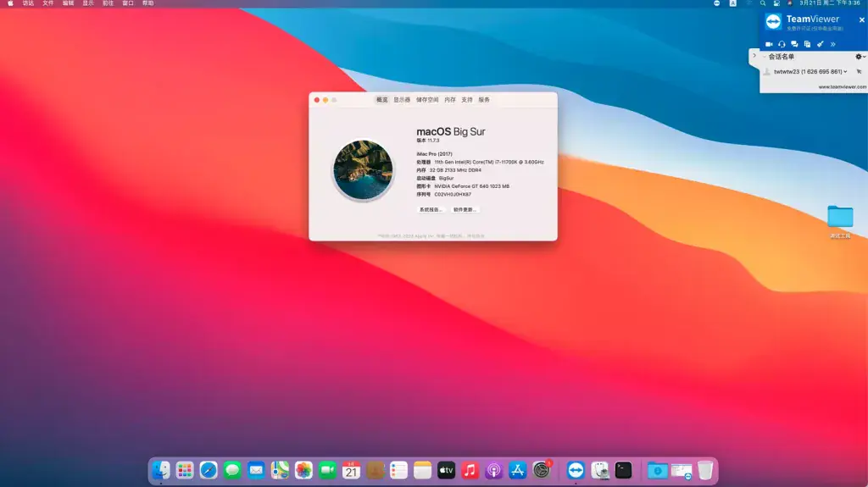Open the Trash in the Dock
868x487 pixels.
(705, 470)
